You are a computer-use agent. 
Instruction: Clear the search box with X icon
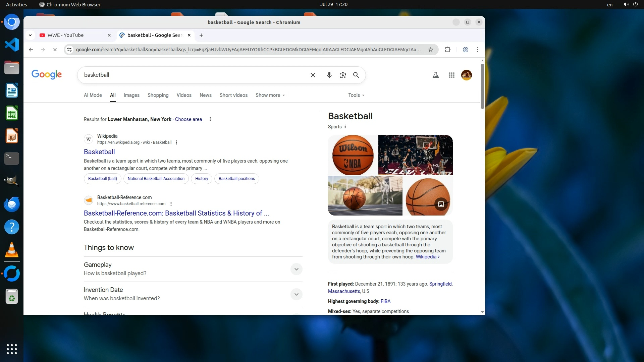[313, 75]
